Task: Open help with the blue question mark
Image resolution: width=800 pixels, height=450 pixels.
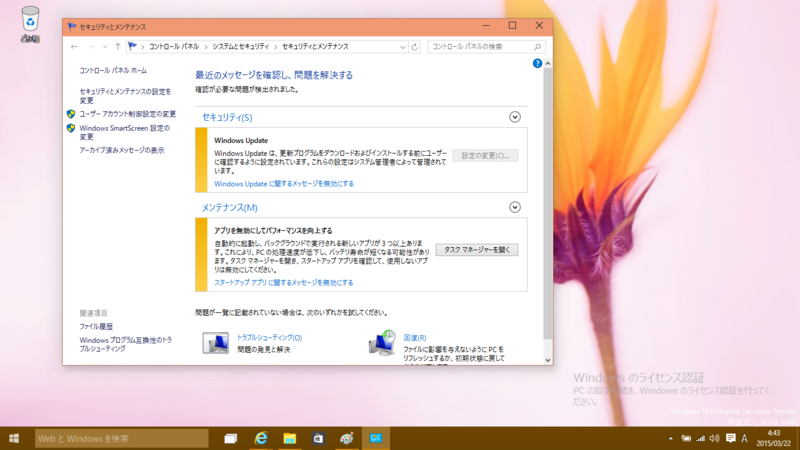Action: (x=537, y=63)
